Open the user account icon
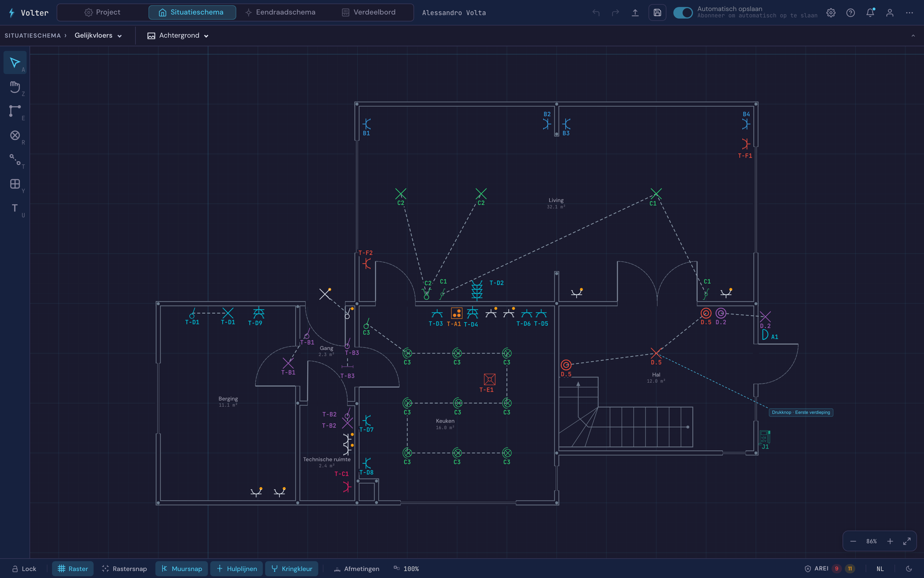This screenshot has width=924, height=578. point(890,12)
